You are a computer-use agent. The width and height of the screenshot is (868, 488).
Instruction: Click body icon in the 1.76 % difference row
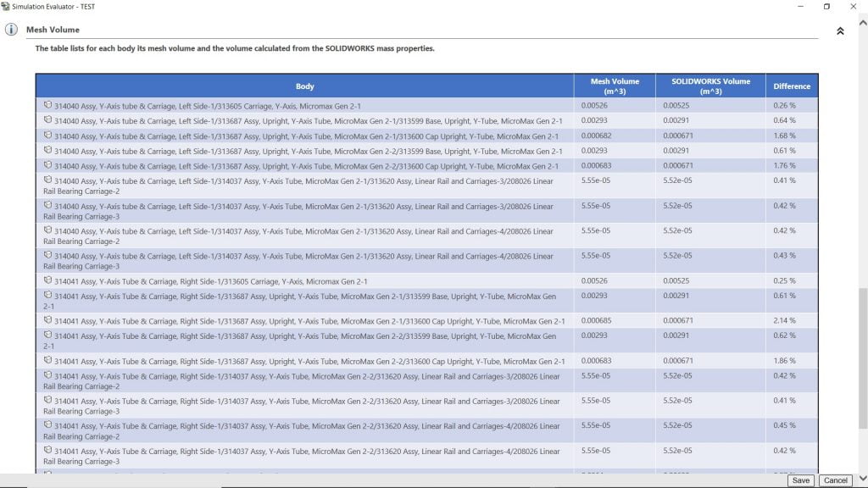[47, 165]
